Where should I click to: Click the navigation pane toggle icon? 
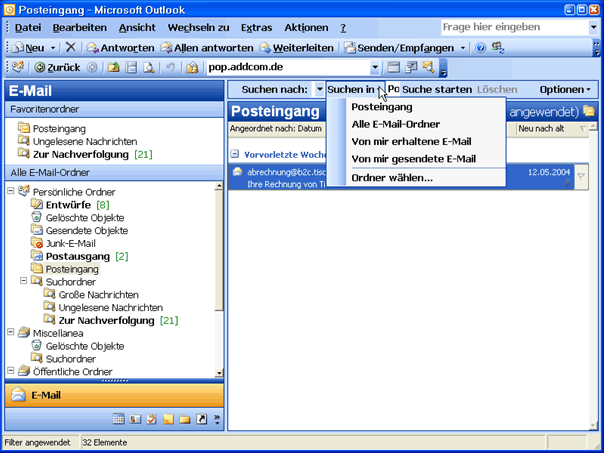131,68
